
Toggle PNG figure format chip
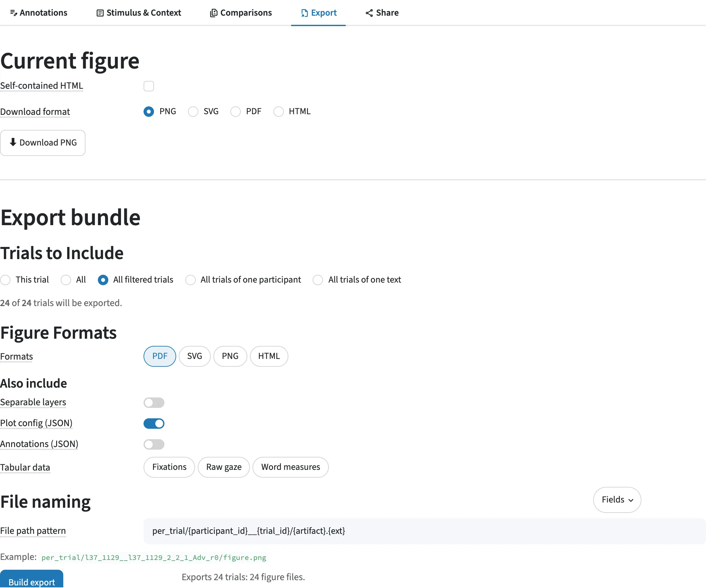[230, 356]
